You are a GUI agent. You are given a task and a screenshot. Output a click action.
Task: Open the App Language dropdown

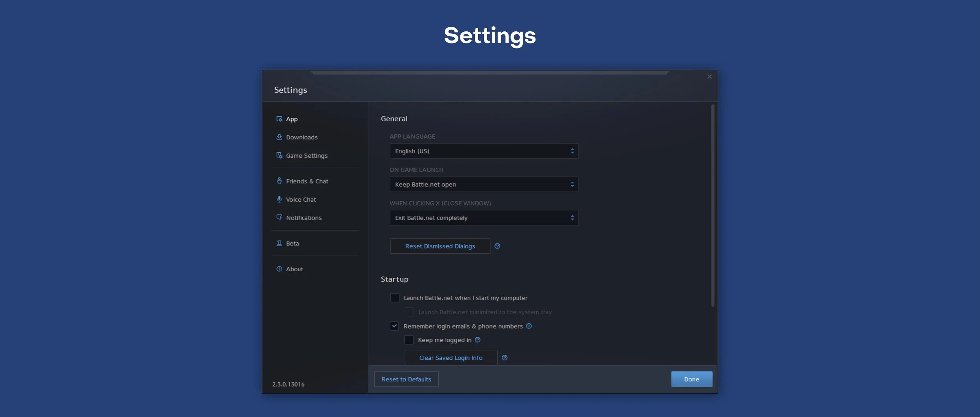tap(484, 151)
